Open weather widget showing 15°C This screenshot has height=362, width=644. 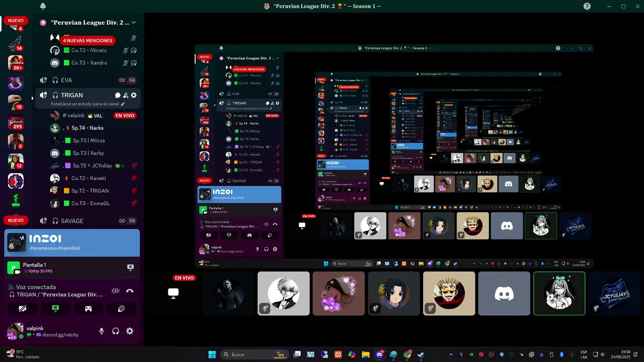pyautogui.click(x=23, y=354)
